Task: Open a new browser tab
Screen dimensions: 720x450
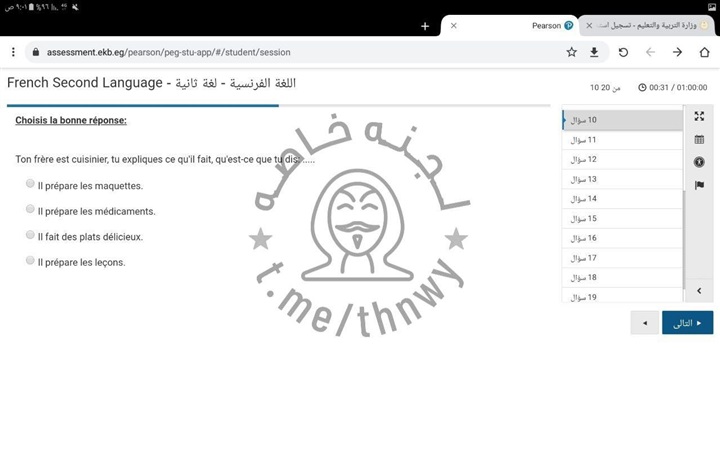Action: click(425, 26)
